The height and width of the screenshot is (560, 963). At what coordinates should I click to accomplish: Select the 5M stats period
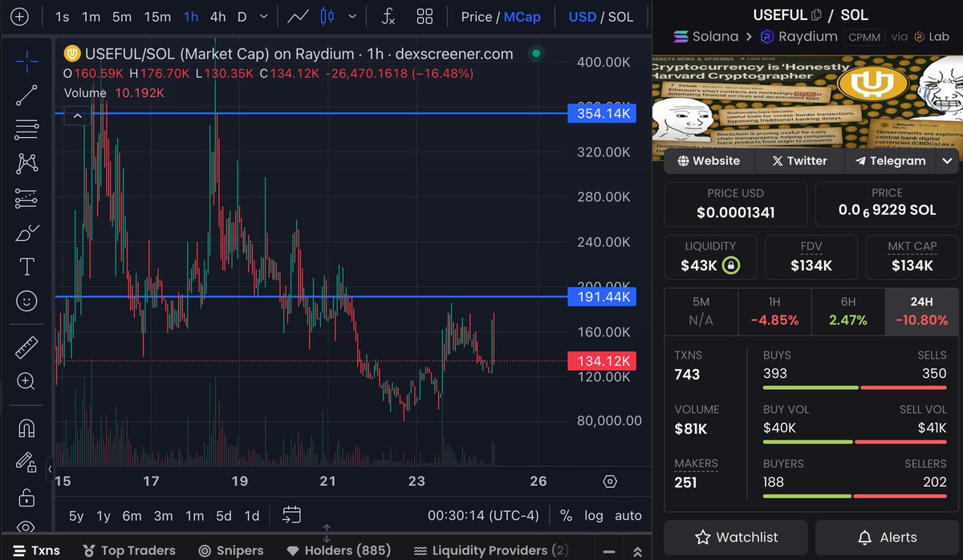(x=701, y=311)
